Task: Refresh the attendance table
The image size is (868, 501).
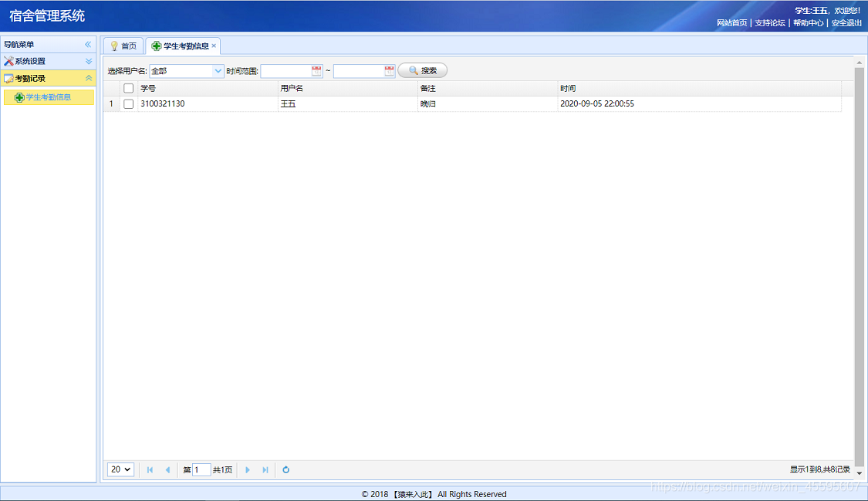Action: [286, 470]
